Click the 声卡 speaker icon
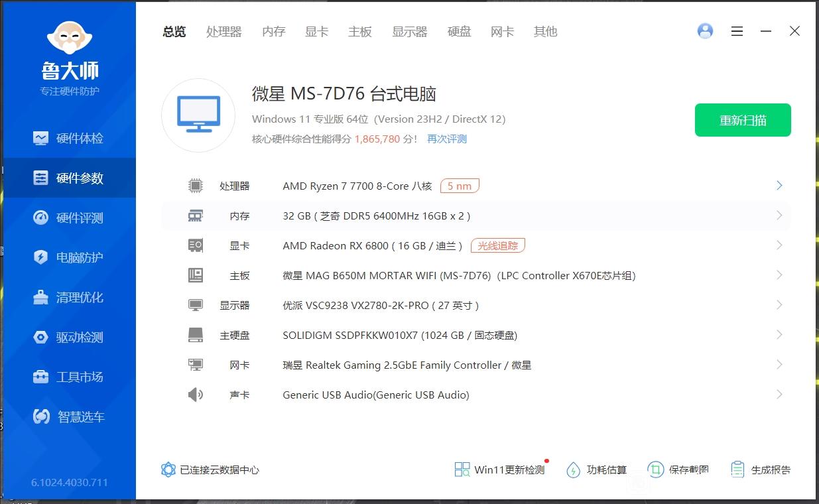819x504 pixels. pos(195,395)
